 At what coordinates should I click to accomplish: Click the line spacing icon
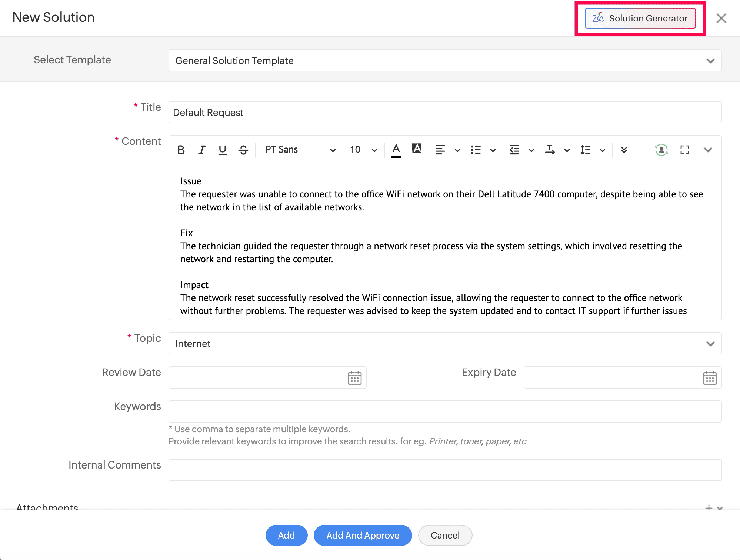pyautogui.click(x=585, y=150)
